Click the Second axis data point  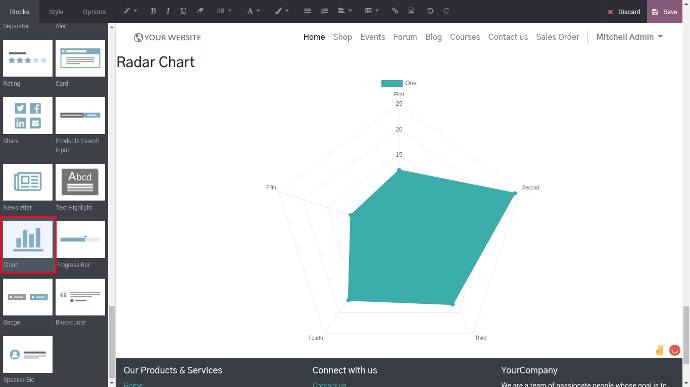click(x=515, y=193)
